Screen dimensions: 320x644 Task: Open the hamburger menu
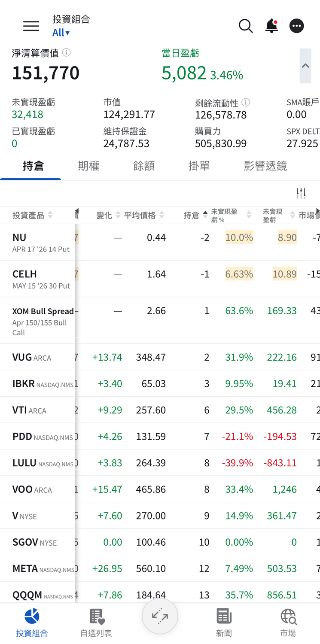31,26
